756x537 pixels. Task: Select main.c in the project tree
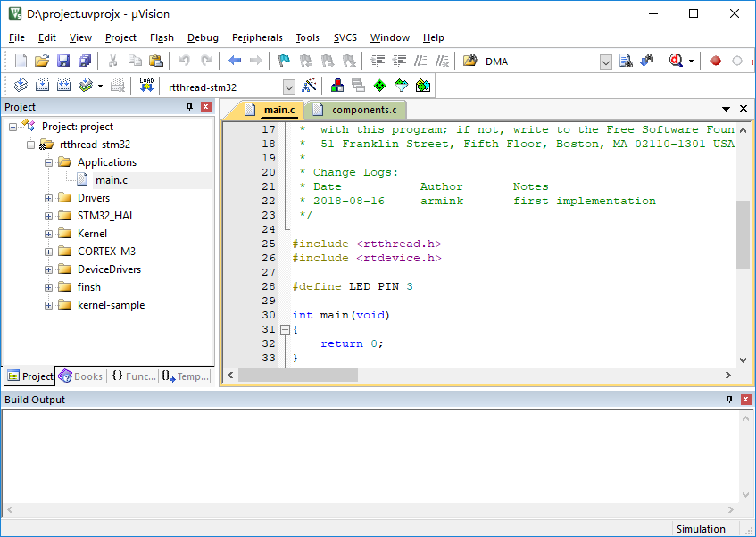click(x=112, y=180)
